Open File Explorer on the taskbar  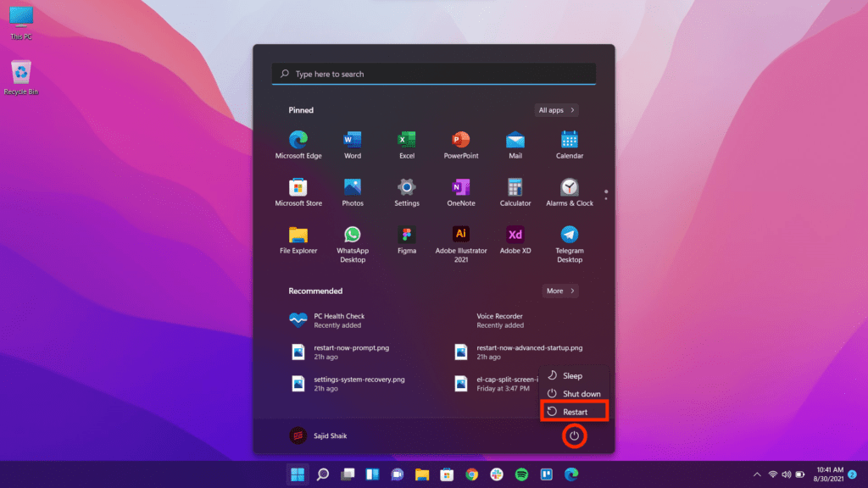pyautogui.click(x=422, y=474)
